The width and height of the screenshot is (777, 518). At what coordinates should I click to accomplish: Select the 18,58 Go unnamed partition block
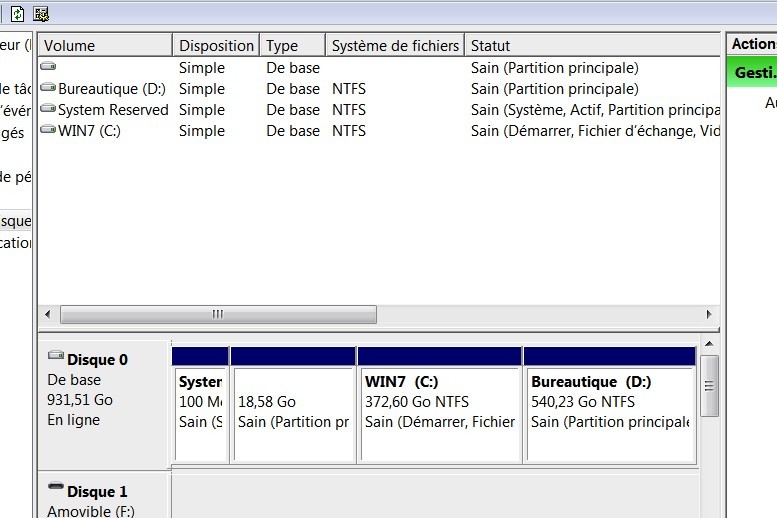click(x=292, y=412)
